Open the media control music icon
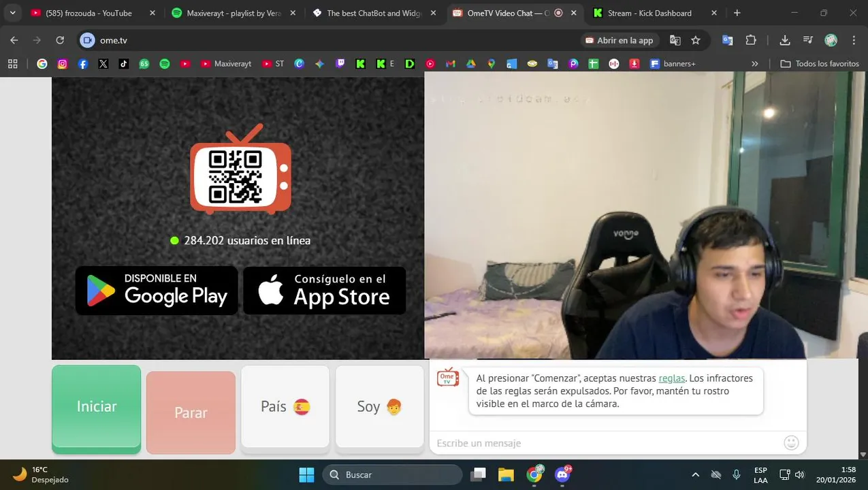 [808, 40]
